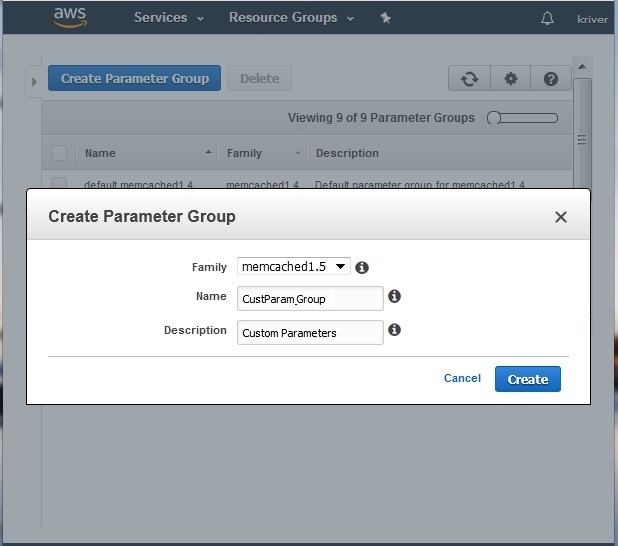Click the pin shortcut icon in navbar
618x546 pixels.
386,18
